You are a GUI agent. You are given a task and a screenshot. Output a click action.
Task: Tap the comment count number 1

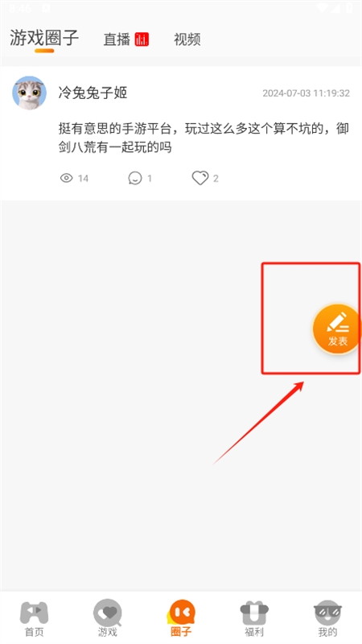pos(150,178)
